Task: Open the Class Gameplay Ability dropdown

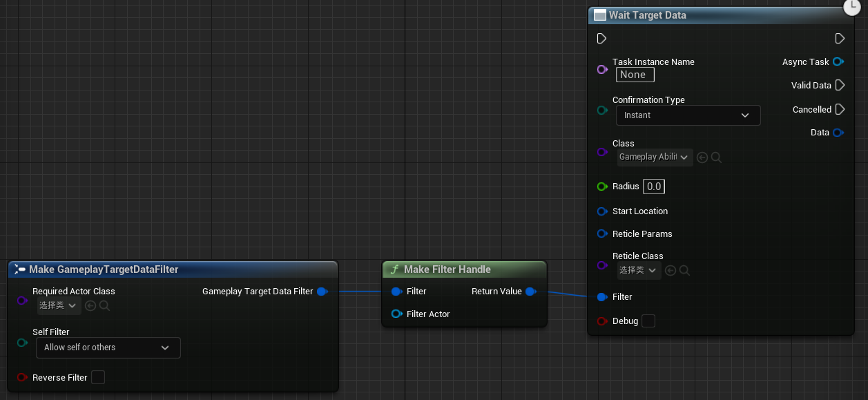Action: coord(654,158)
